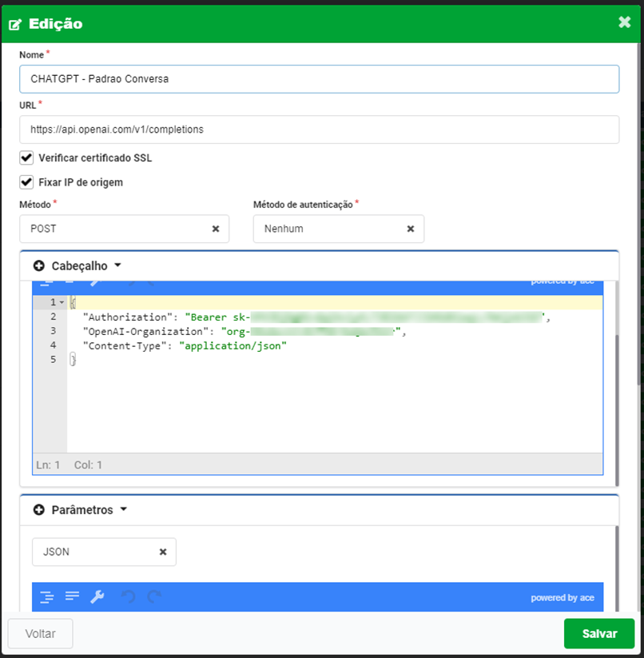Click the plus icon beside Parâmetros
The image size is (644, 658).
coord(39,510)
